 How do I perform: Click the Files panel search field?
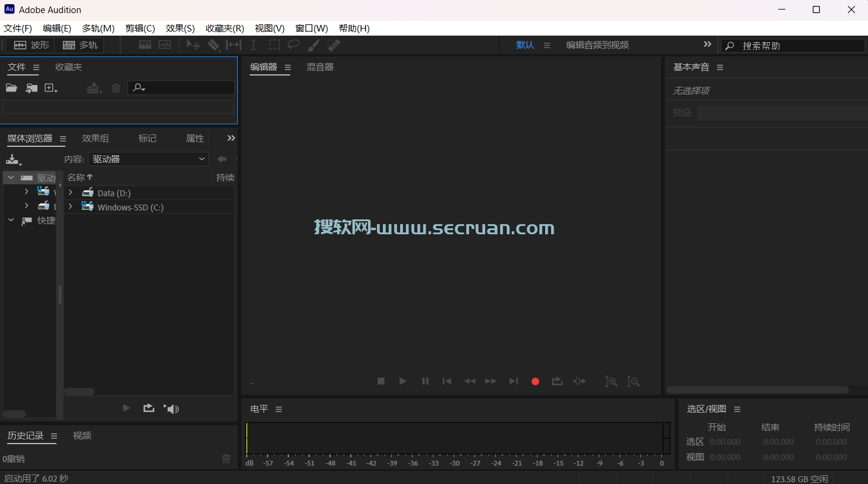181,88
